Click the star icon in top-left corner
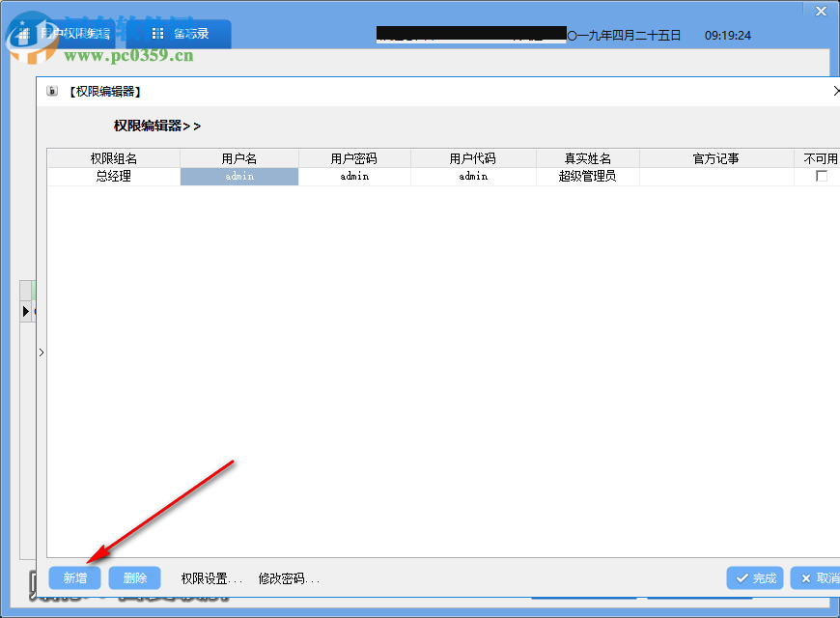840x618 pixels. [x=22, y=23]
